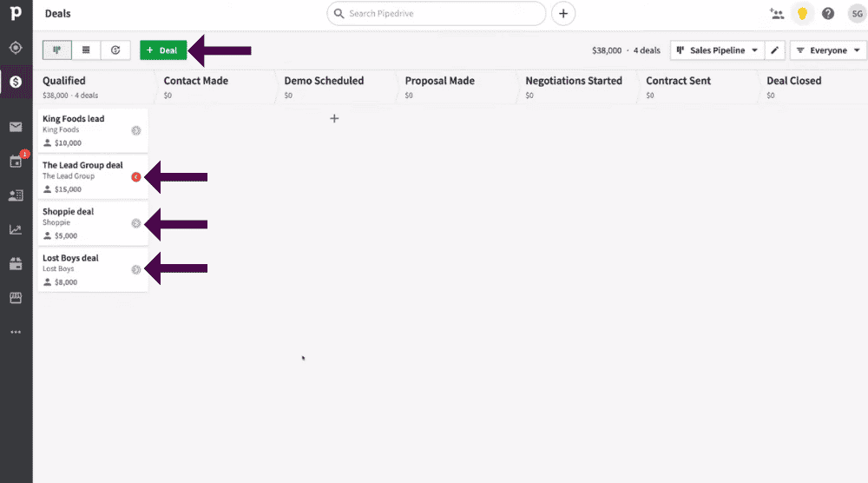Click the $10,000 deal value
The height and width of the screenshot is (483, 868).
(68, 143)
